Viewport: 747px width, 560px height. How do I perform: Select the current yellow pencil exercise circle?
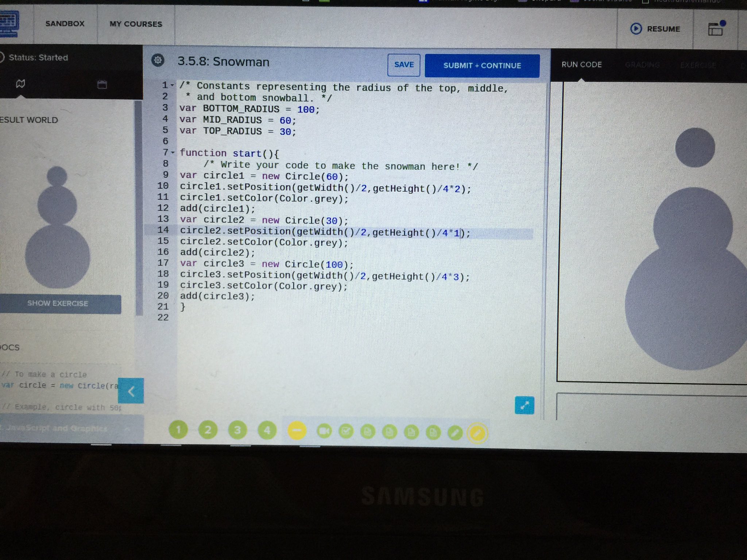coord(477,433)
